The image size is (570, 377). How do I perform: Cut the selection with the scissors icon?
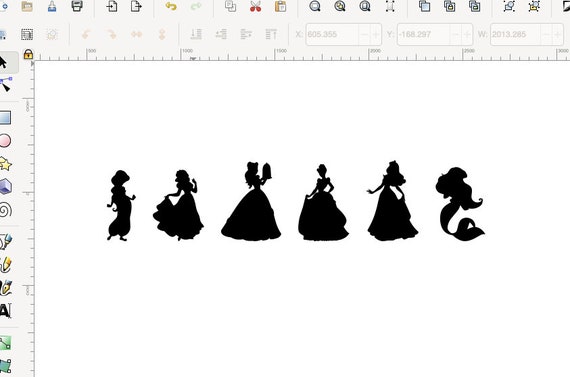tap(256, 6)
